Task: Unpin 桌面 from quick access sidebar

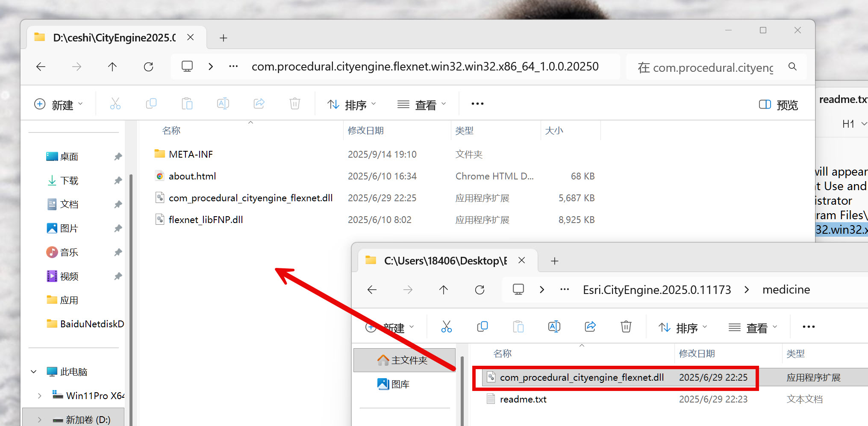Action: [118, 157]
